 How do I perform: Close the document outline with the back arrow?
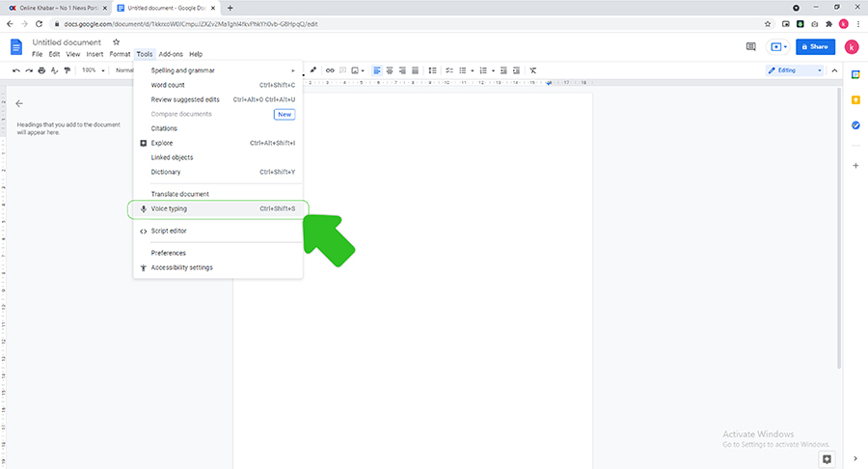19,103
